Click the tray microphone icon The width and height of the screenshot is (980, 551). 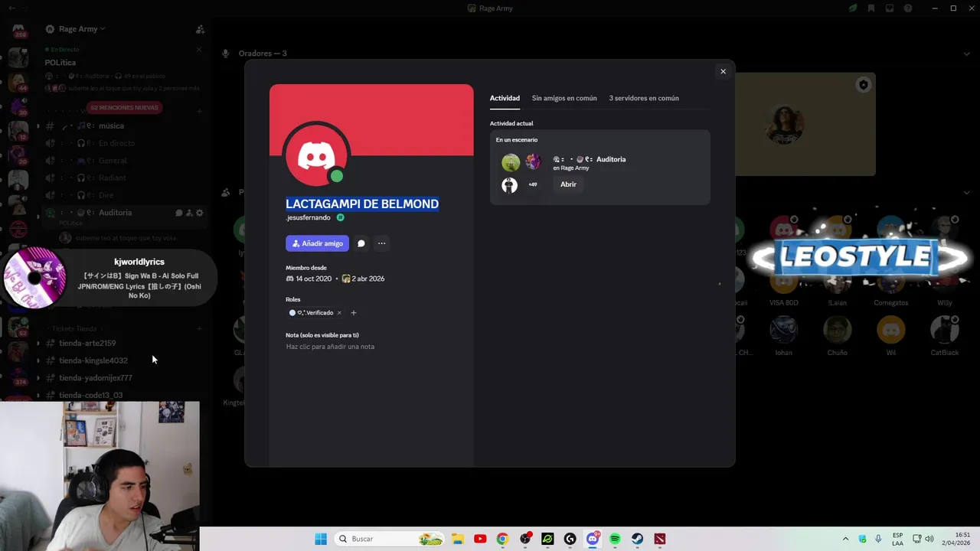tap(878, 539)
